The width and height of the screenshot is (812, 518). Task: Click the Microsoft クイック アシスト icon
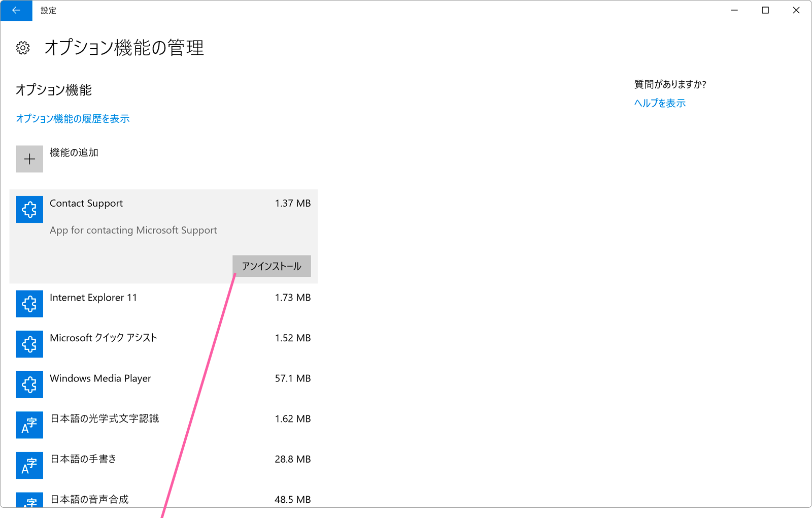tap(29, 344)
